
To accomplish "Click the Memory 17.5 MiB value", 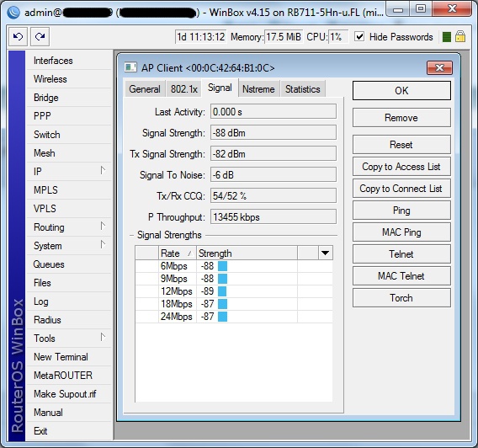I will 284,37.
